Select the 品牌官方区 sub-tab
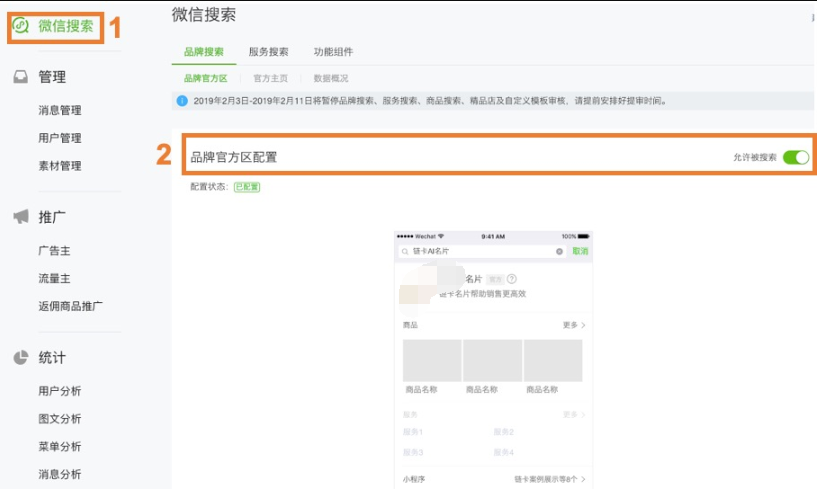This screenshot has width=817, height=489. click(206, 78)
